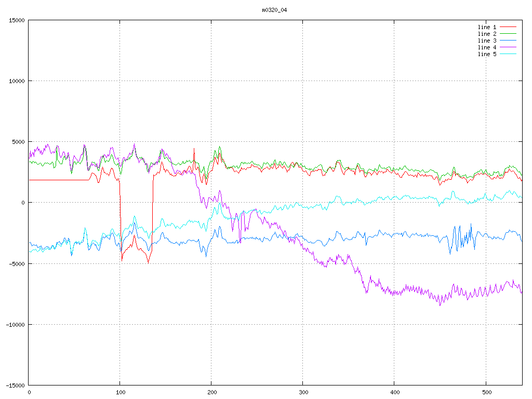This screenshot has width=532, height=399.
Task: Select the 'line 5' legend label
Action: click(487, 54)
